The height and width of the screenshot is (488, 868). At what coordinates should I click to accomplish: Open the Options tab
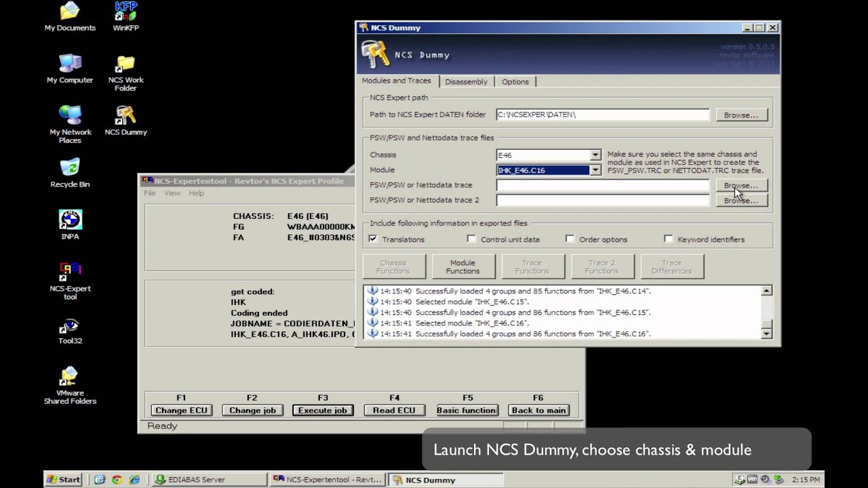[515, 81]
